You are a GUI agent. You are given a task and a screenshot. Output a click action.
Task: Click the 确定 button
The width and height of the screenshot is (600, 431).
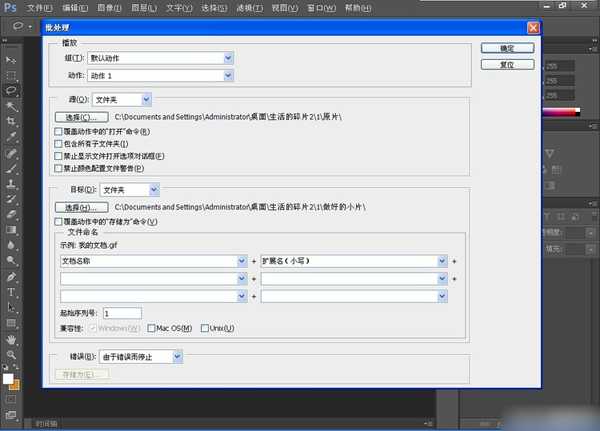(507, 47)
